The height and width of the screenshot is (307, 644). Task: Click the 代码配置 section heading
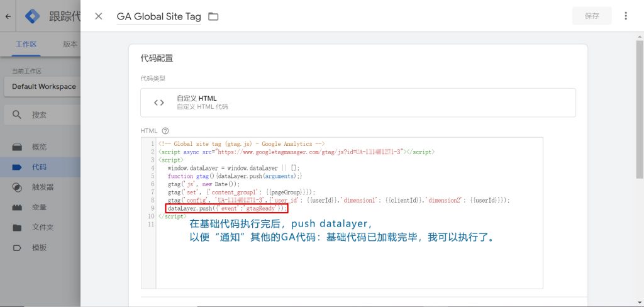[x=157, y=59]
